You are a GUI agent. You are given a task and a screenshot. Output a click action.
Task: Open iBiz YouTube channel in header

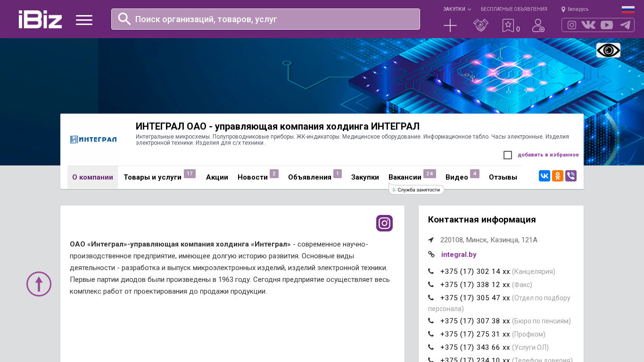coord(607,25)
